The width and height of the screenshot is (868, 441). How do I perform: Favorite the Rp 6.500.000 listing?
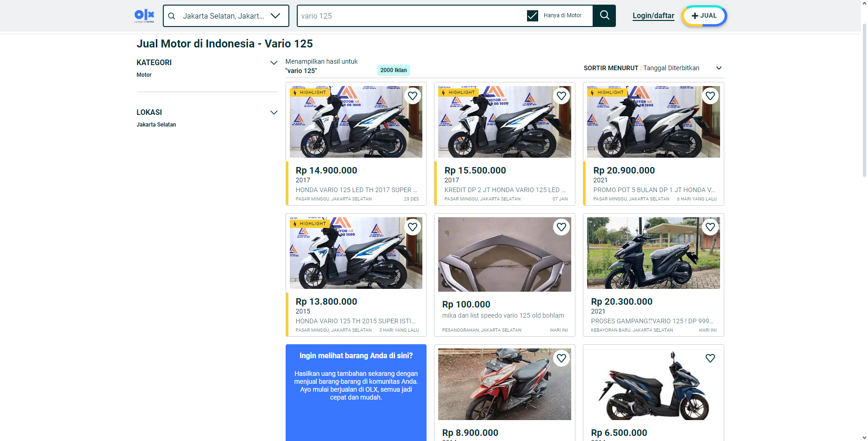[710, 358]
